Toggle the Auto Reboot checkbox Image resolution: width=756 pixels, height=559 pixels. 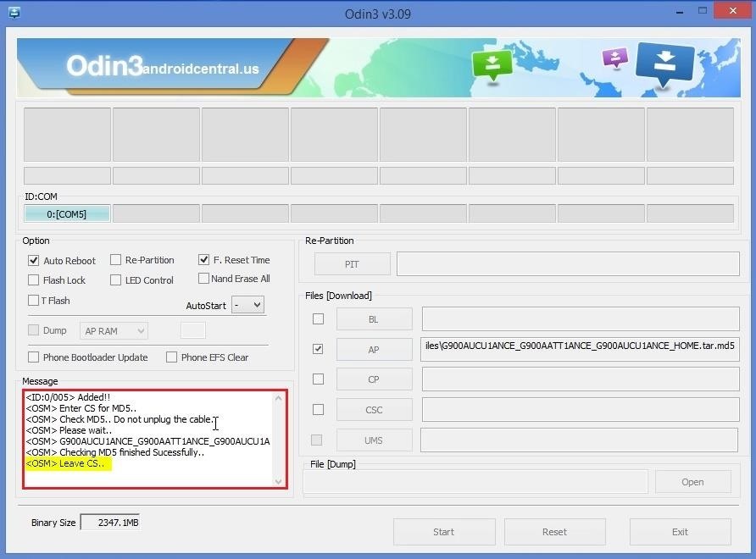[x=33, y=260]
